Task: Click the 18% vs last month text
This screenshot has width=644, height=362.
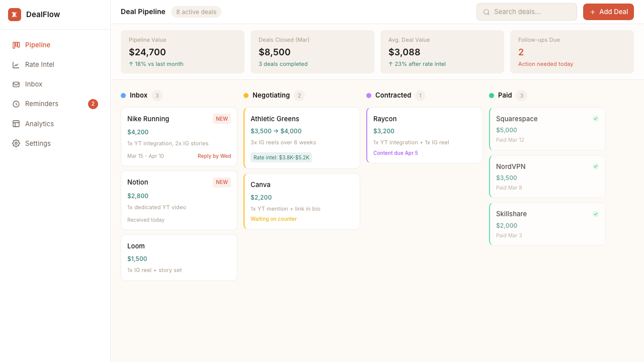Action: pyautogui.click(x=156, y=64)
